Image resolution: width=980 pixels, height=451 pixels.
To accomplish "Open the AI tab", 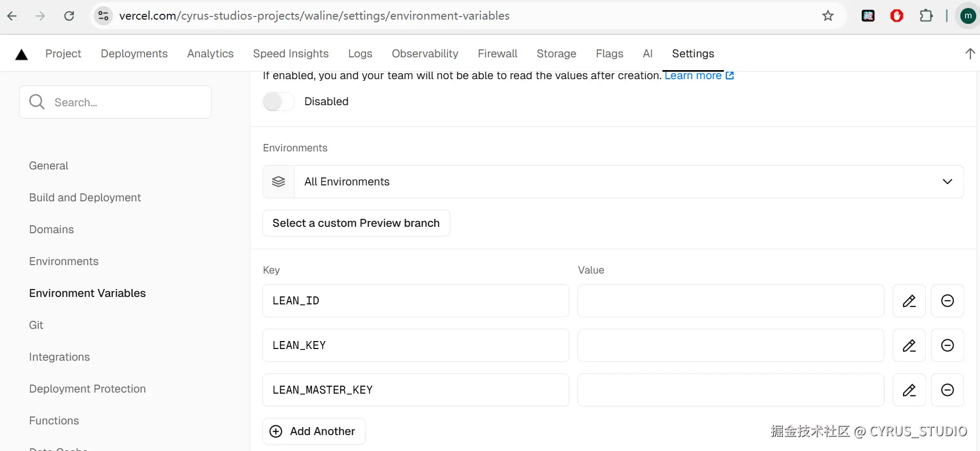I will point(647,54).
